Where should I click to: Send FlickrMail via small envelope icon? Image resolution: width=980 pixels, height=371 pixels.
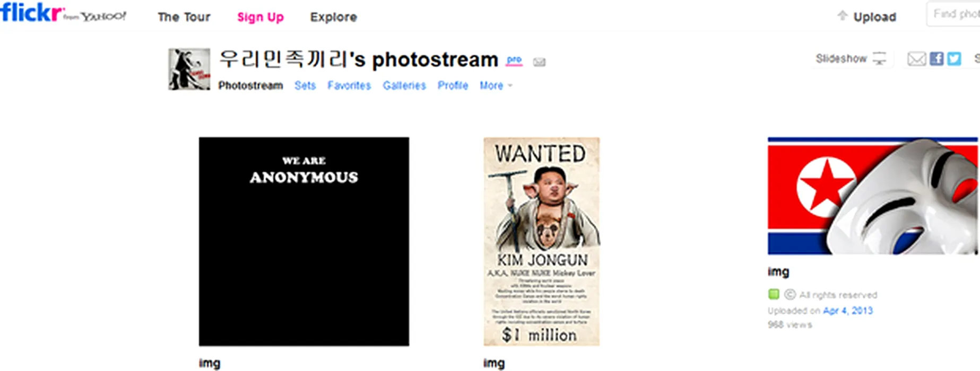pos(539,62)
